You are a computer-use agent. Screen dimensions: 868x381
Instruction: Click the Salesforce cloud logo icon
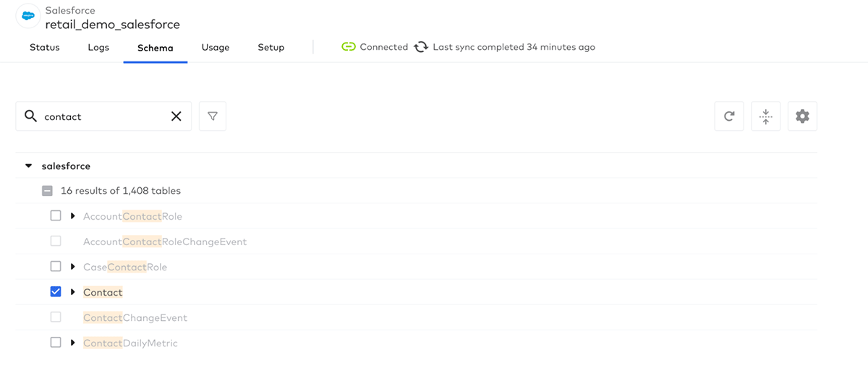point(28,17)
